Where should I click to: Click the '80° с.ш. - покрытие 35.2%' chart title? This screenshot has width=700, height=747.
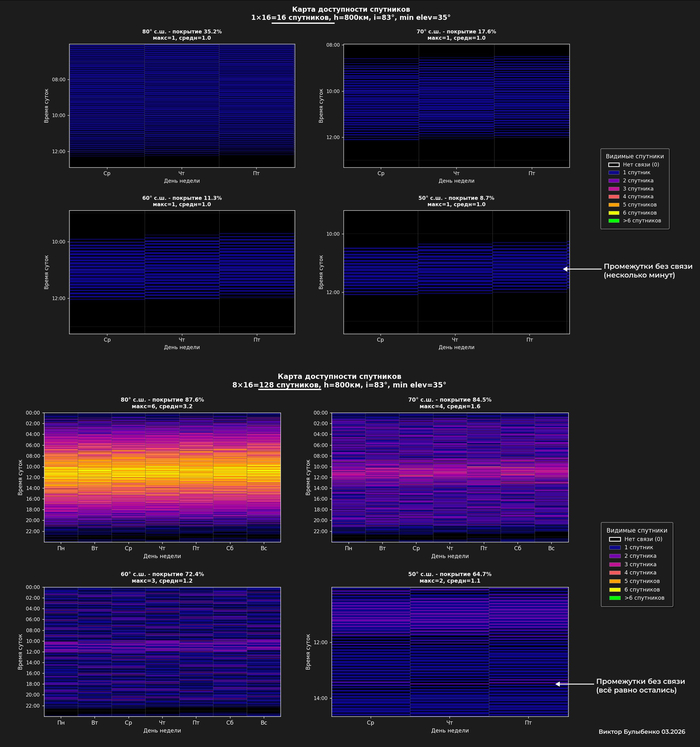(182, 31)
